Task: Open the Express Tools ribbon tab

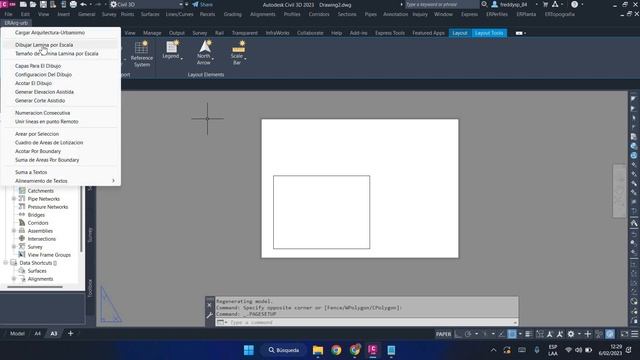Action: (390, 33)
